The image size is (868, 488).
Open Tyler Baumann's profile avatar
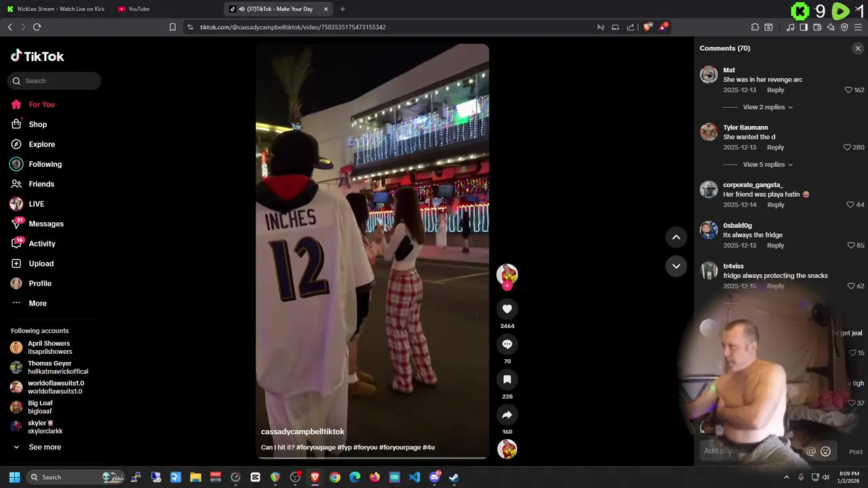point(709,131)
